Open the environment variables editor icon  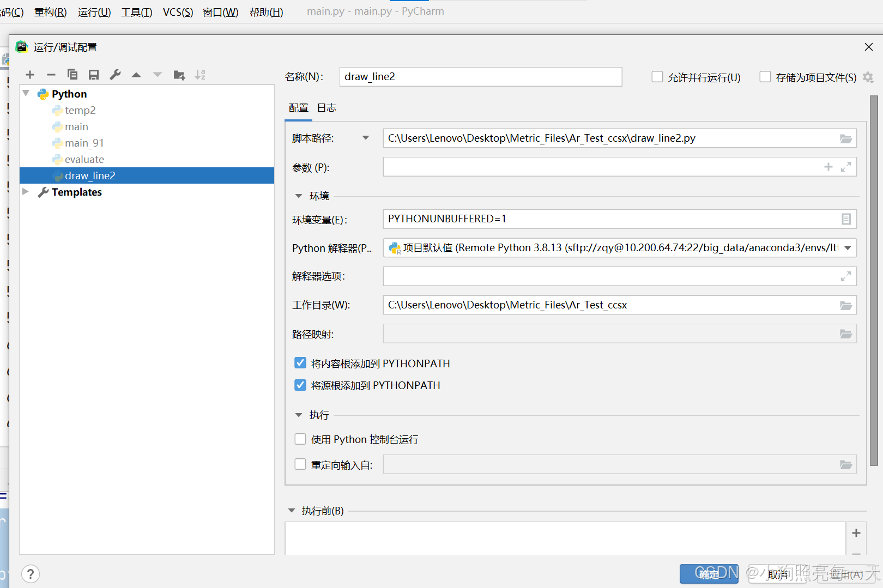[x=845, y=219]
